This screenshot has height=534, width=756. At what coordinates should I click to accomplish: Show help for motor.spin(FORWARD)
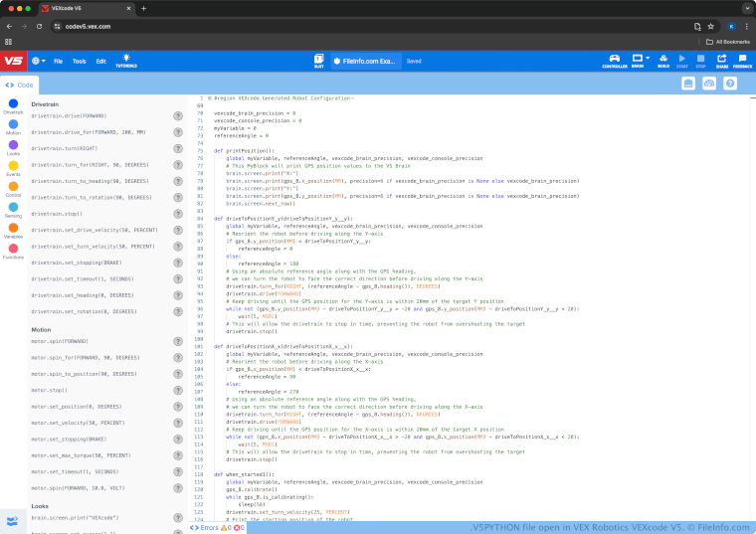tap(178, 341)
